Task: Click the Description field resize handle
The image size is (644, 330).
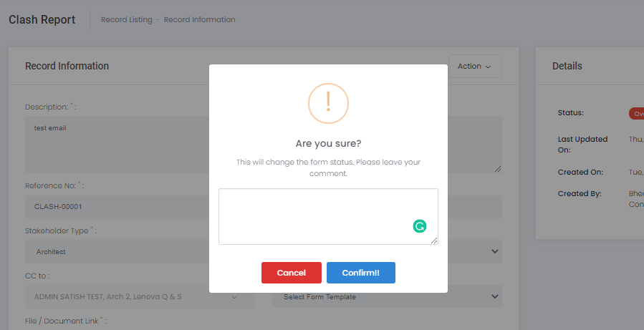Action: coord(498,169)
